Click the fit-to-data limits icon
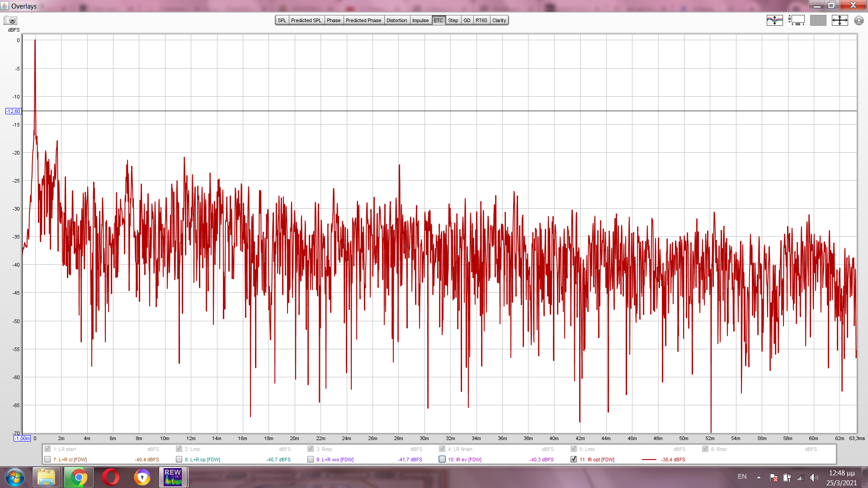This screenshot has width=868, height=488. tap(840, 20)
